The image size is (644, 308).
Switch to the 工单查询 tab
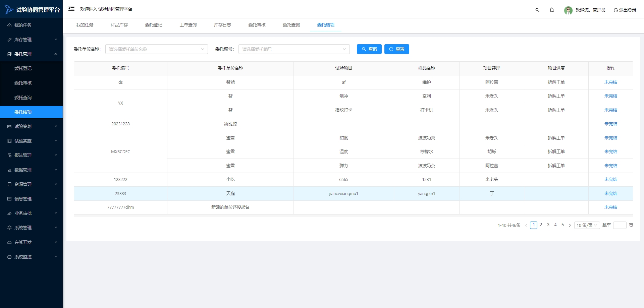[188, 25]
